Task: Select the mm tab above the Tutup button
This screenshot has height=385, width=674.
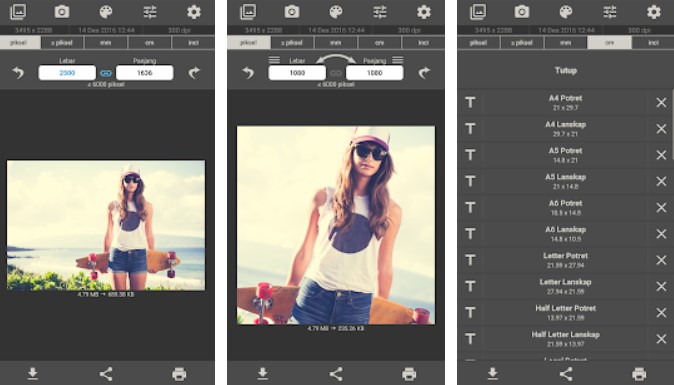Action: pos(566,43)
